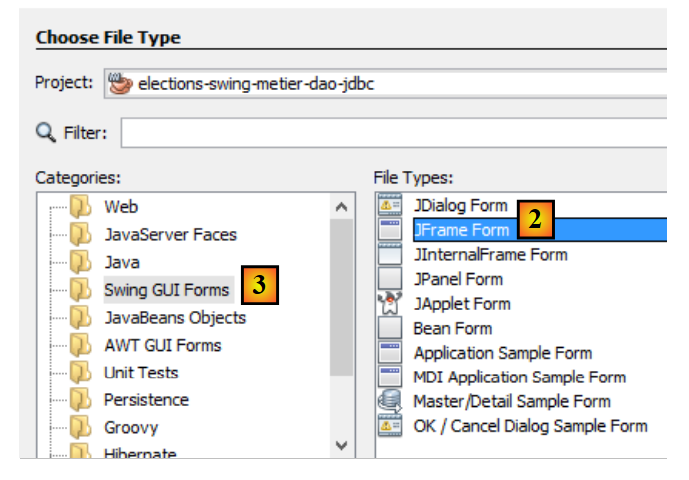
Task: Pick the JFrame Form file type
Action: click(x=461, y=230)
